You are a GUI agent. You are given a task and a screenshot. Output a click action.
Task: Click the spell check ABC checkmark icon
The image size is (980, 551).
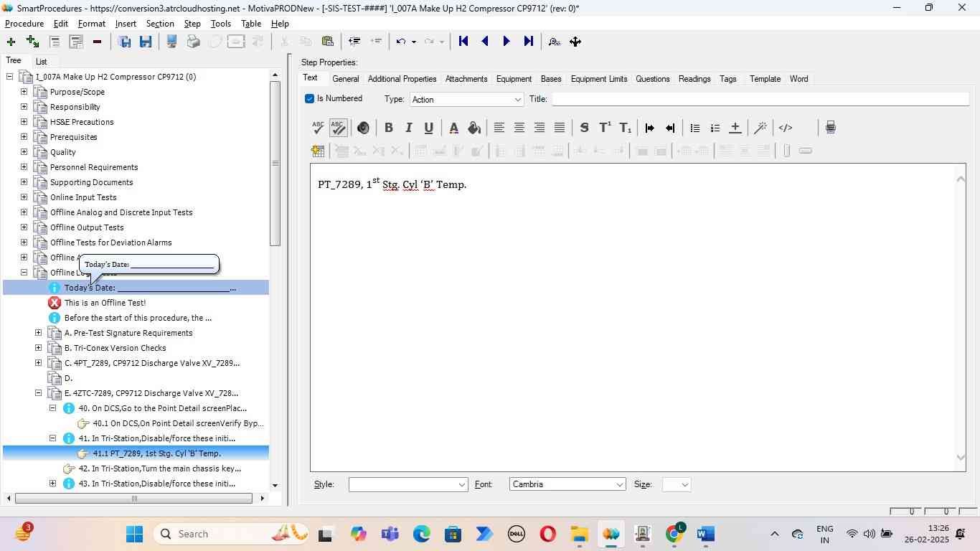[x=318, y=128]
